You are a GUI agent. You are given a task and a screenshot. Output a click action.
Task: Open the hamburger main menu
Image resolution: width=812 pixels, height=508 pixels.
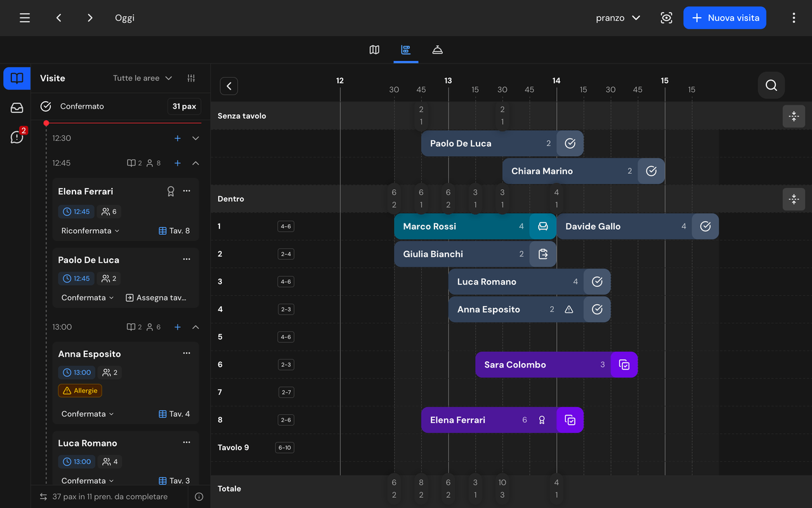click(x=25, y=18)
